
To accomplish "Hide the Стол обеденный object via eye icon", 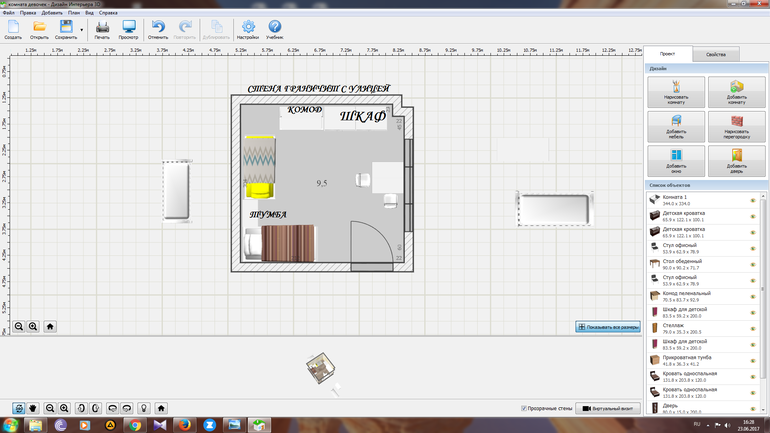I will pyautogui.click(x=752, y=264).
